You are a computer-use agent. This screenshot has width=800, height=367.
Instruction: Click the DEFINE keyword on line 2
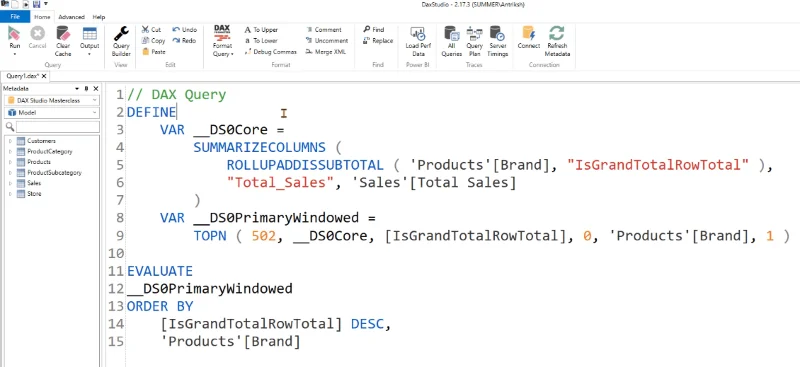(152, 112)
